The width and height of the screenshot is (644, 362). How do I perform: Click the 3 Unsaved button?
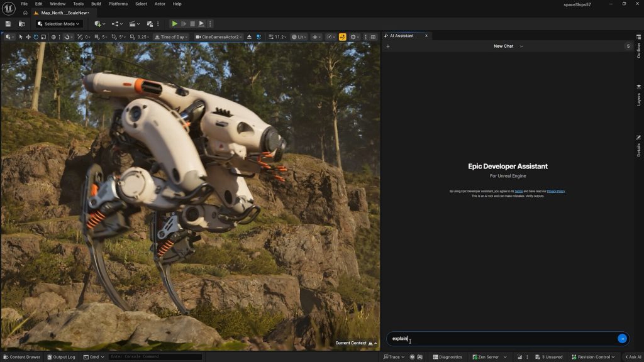(x=548, y=357)
